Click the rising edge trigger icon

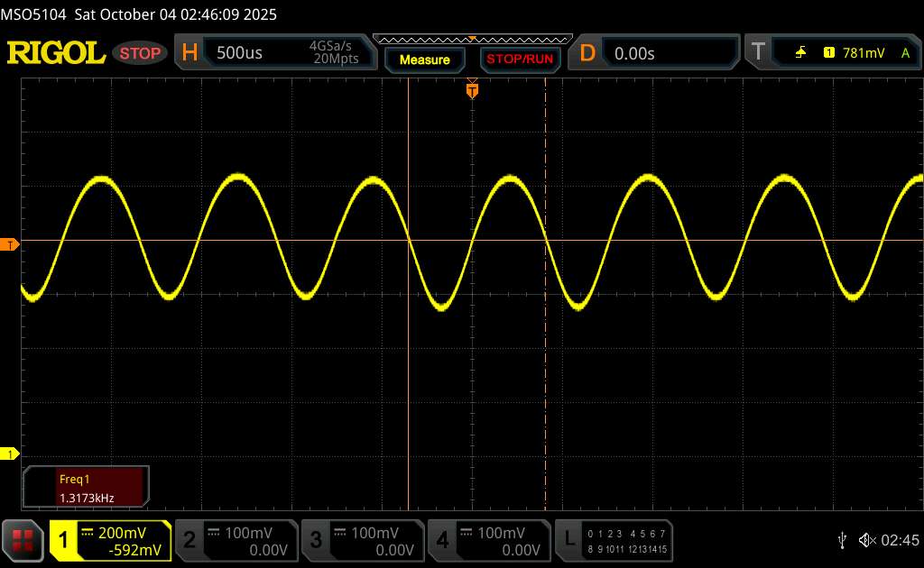click(800, 53)
